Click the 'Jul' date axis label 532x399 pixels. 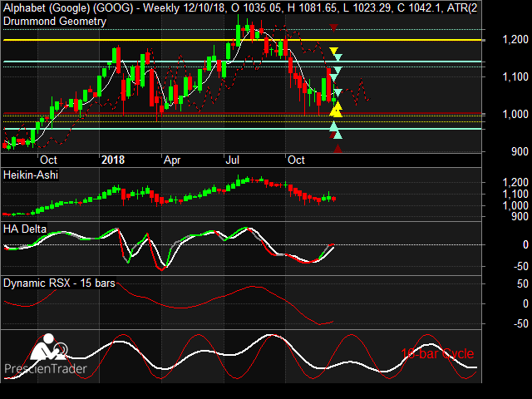point(233,160)
